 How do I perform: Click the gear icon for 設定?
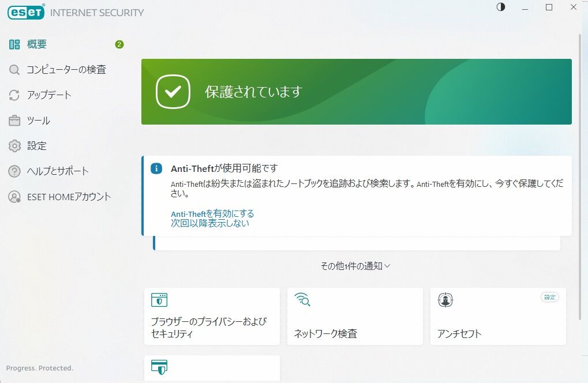(x=14, y=146)
